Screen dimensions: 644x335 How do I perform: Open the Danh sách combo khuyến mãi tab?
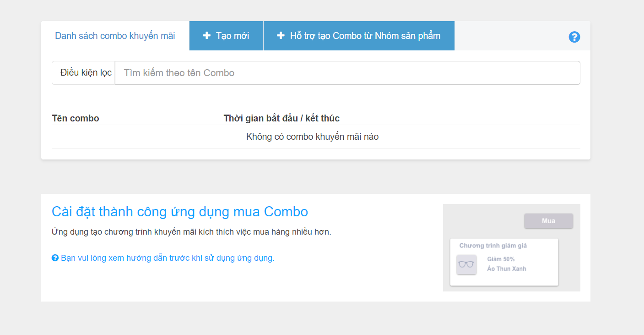[115, 36]
